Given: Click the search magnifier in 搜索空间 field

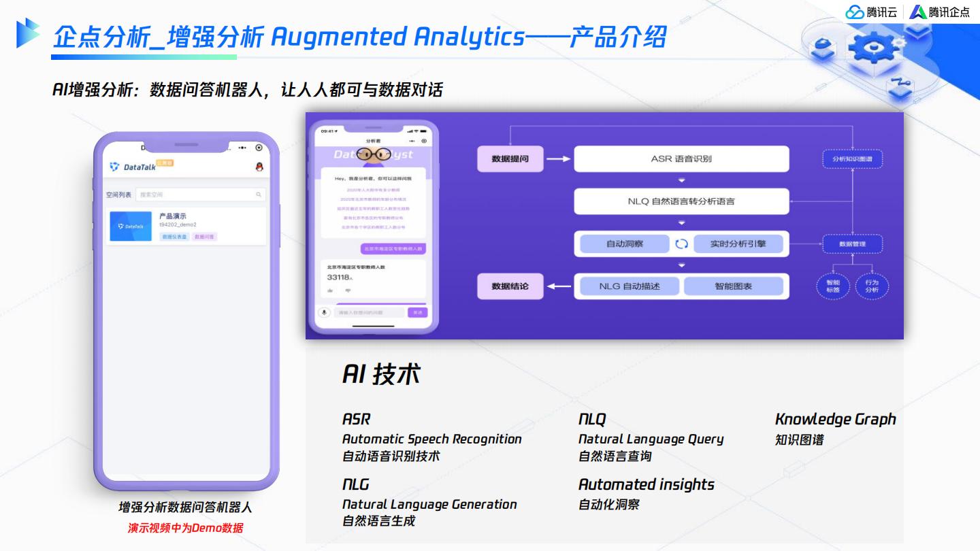Looking at the screenshot, I should pos(259,195).
